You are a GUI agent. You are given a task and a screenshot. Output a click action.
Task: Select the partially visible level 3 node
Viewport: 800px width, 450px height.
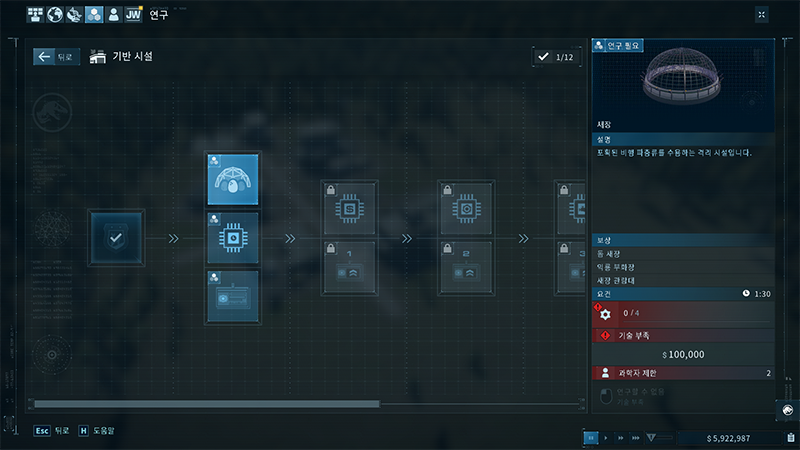571,267
